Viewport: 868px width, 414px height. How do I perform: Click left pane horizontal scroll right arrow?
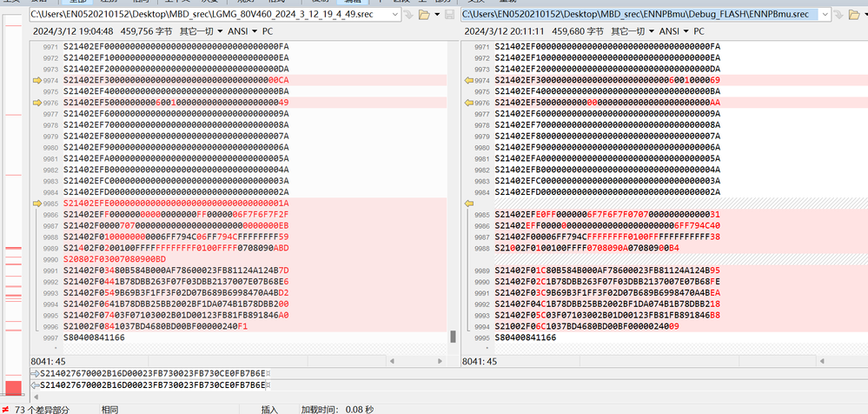pos(441,361)
